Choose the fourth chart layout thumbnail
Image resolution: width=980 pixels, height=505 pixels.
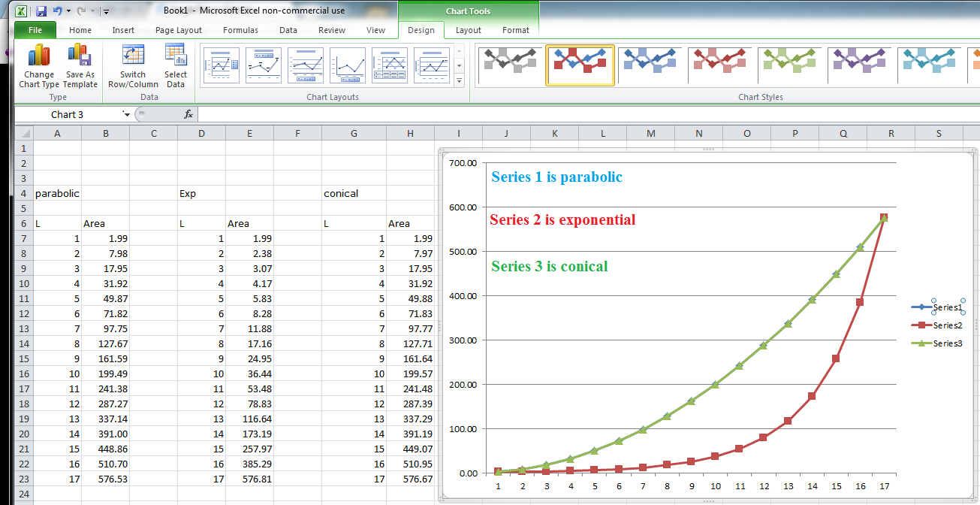[348, 65]
